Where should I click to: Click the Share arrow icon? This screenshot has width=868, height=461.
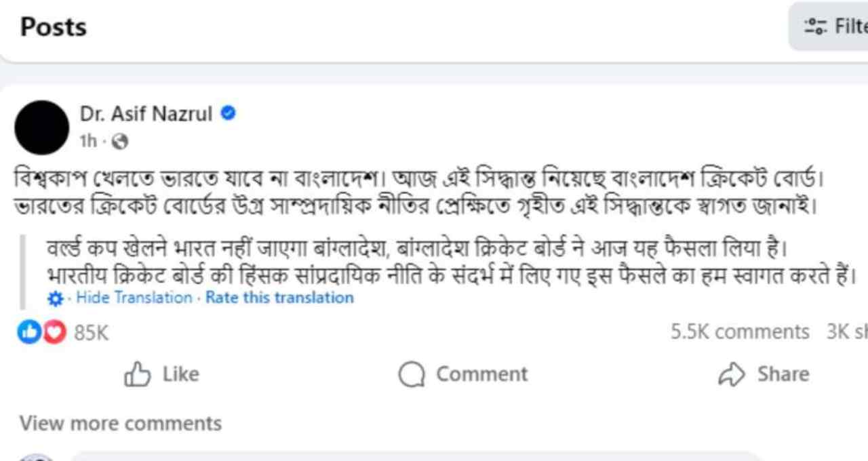point(732,374)
